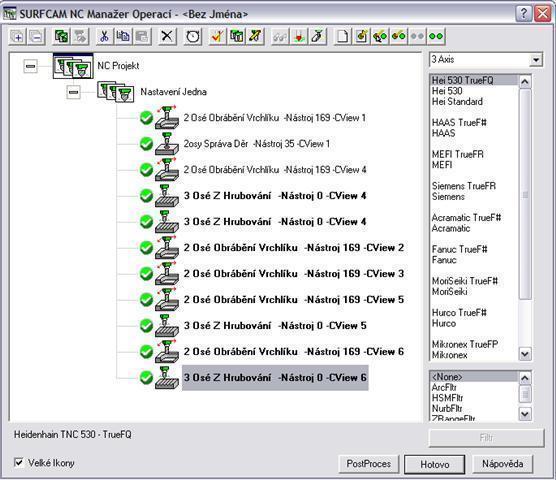Toggle green check of 2 Osé Obrábění Vrchlíku CView 4
Image resolution: width=556 pixels, height=480 pixels.
tap(146, 170)
